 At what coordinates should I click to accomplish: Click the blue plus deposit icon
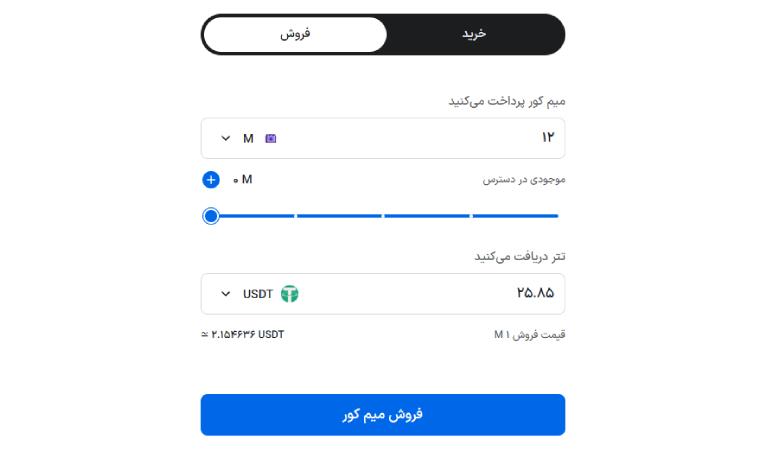[x=210, y=180]
